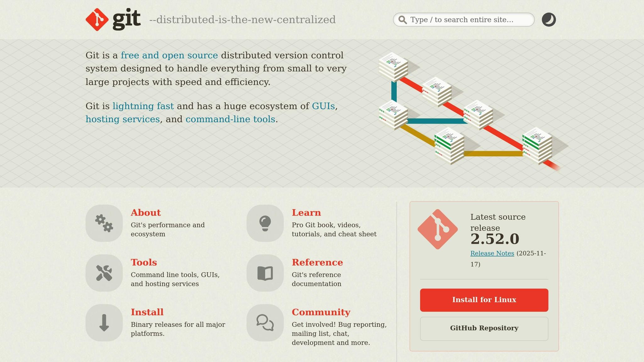The height and width of the screenshot is (362, 644).
Task: Click the Git logo in the header
Action: [x=113, y=19]
